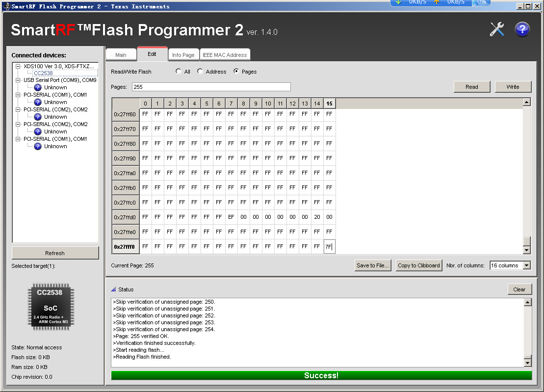Select the All radio button
The height and width of the screenshot is (392, 544).
pyautogui.click(x=179, y=71)
